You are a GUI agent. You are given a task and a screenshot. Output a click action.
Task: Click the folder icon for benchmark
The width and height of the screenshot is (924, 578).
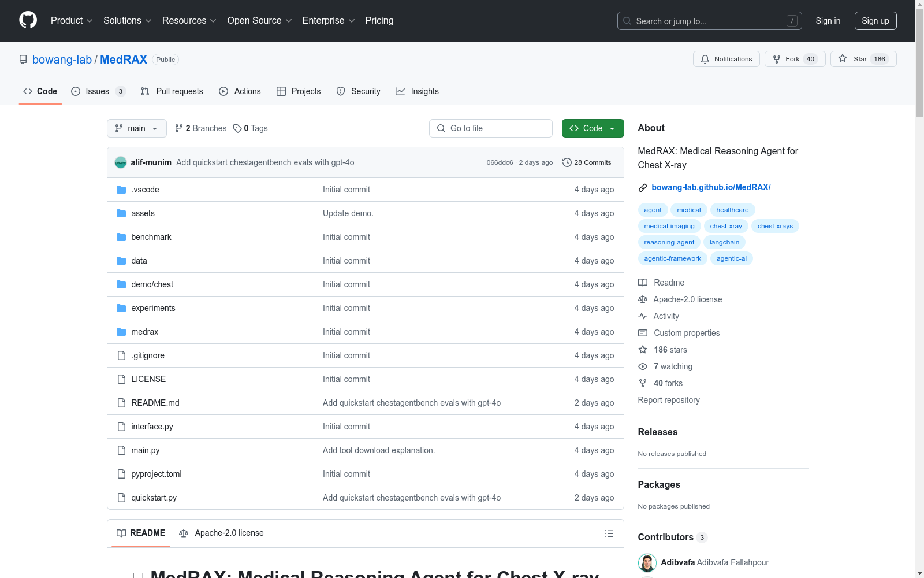121,237
